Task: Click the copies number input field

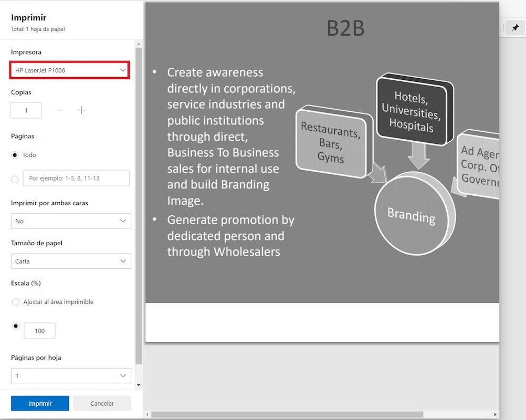Action: (x=26, y=110)
